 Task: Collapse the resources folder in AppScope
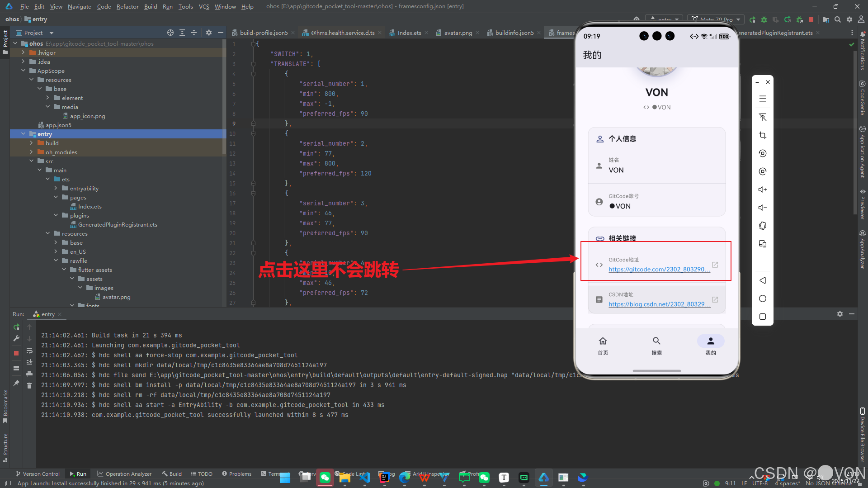(x=32, y=80)
